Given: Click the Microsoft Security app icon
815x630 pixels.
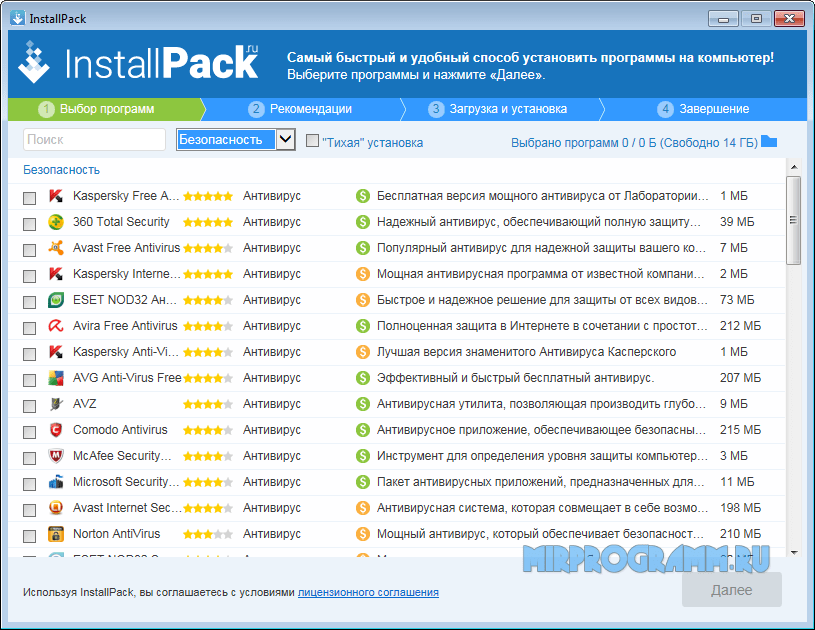Looking at the screenshot, I should 56,482.
